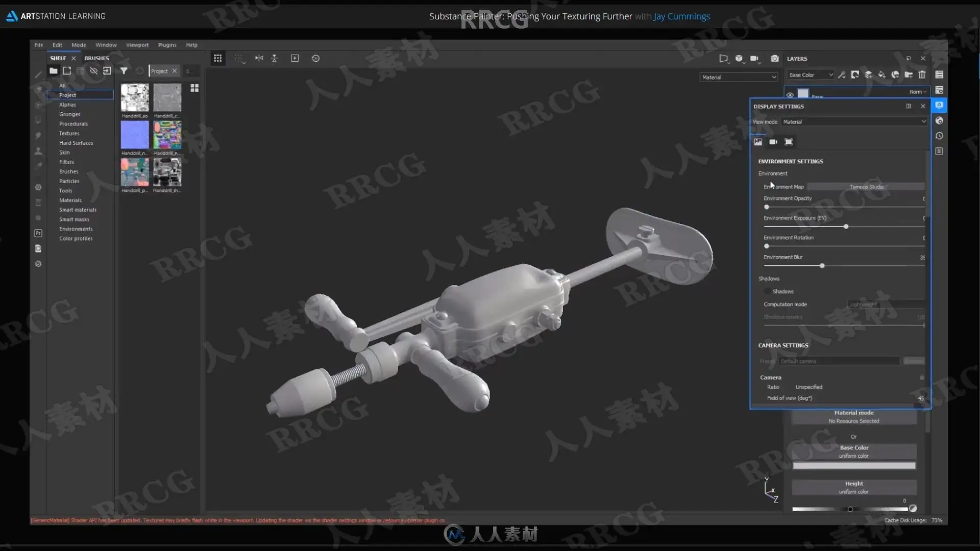Delete layer with the trash icon
This screenshot has width=980, height=551.
[x=922, y=75]
